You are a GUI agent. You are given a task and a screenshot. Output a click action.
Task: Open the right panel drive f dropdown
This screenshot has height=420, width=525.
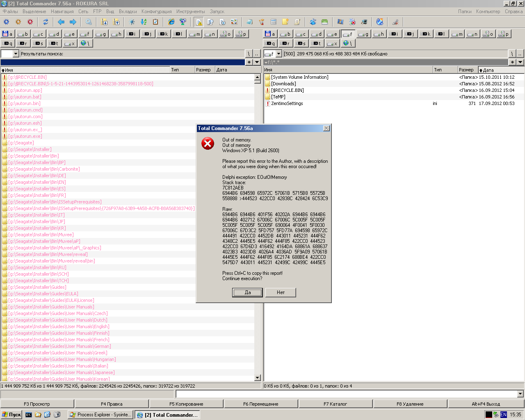[x=278, y=54]
